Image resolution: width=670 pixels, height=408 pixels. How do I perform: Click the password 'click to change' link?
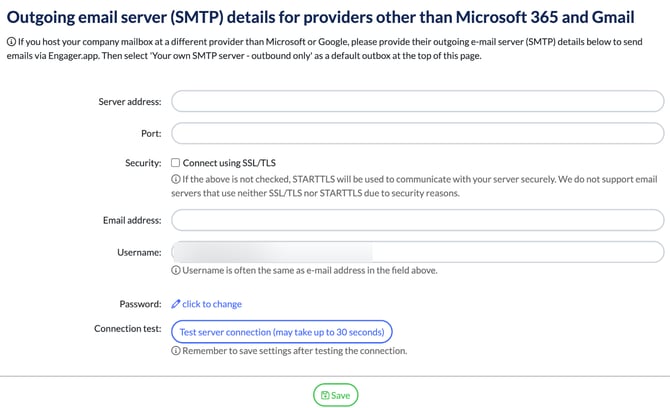(212, 304)
